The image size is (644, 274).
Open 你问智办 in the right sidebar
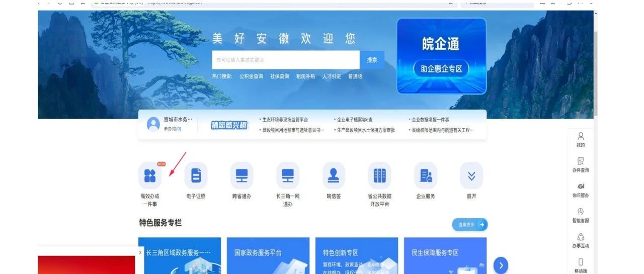(581, 190)
